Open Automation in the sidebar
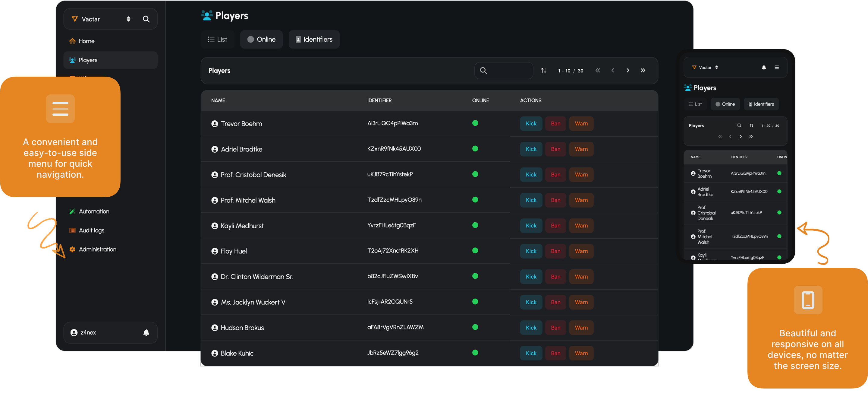This screenshot has height=403, width=868. 89,211
